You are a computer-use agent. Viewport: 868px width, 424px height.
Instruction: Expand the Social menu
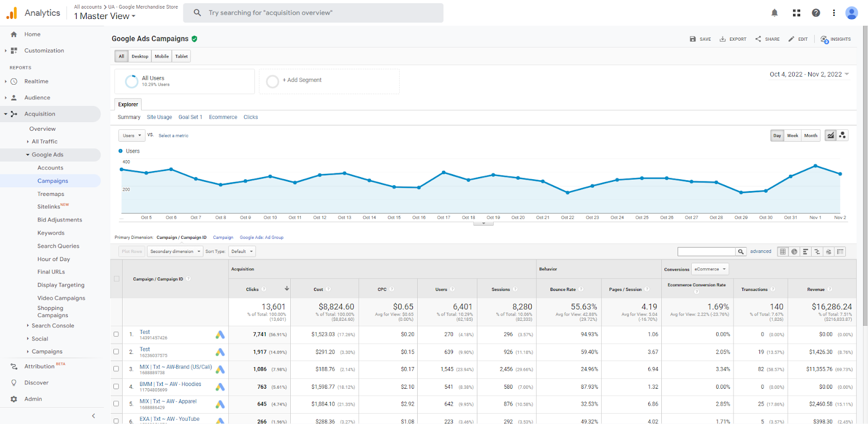[40, 339]
